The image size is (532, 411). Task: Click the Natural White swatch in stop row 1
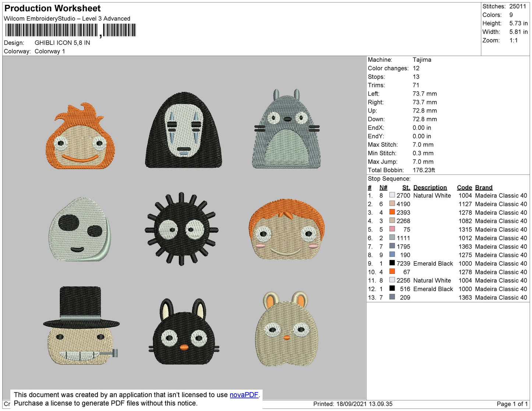pos(392,195)
